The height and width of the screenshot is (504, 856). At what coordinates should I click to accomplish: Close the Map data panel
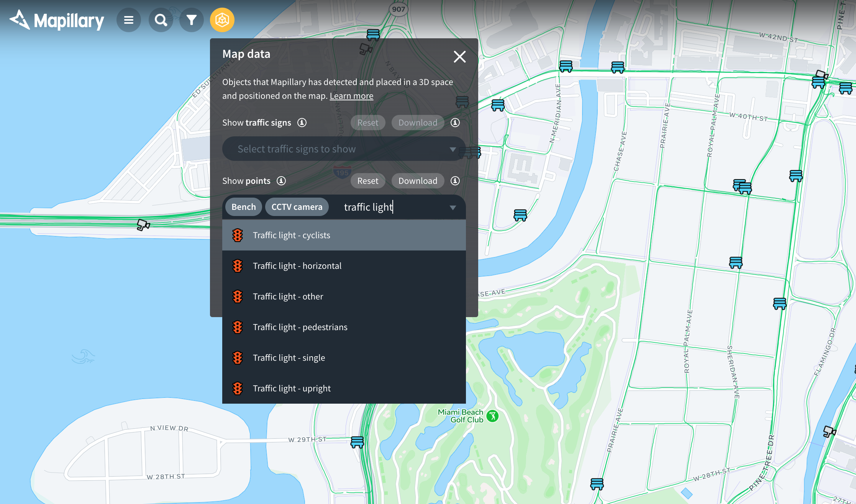tap(459, 57)
